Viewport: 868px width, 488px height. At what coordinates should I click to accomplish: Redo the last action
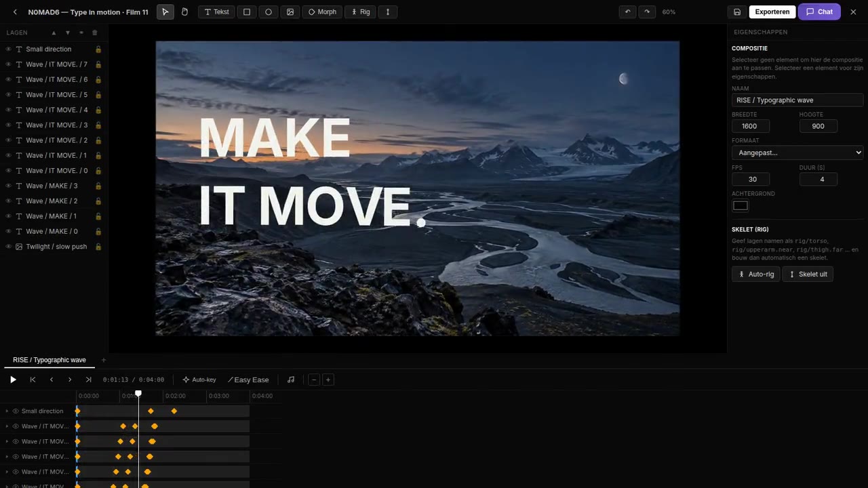[647, 12]
